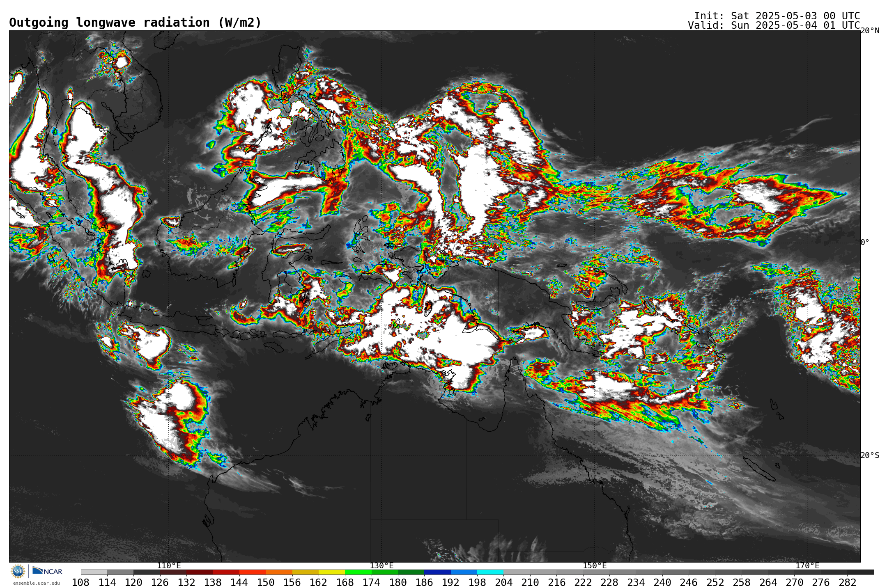The image size is (887, 588).
Task: Select the 'Outgoing longwave radiation (W/m2)' title
Action: [135, 23]
